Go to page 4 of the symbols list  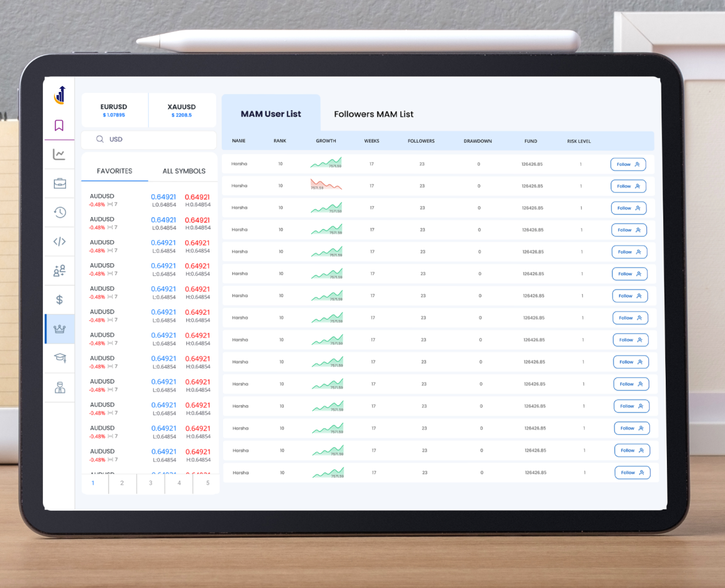point(179,483)
